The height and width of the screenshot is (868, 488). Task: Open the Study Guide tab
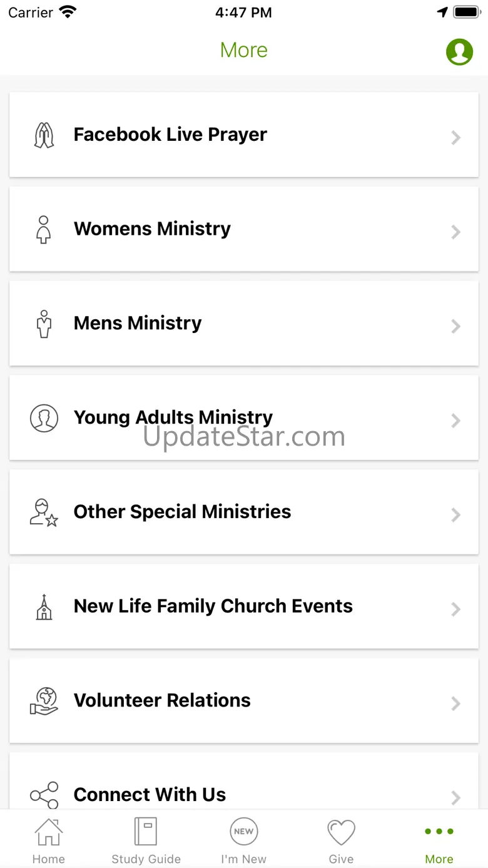pos(146,840)
